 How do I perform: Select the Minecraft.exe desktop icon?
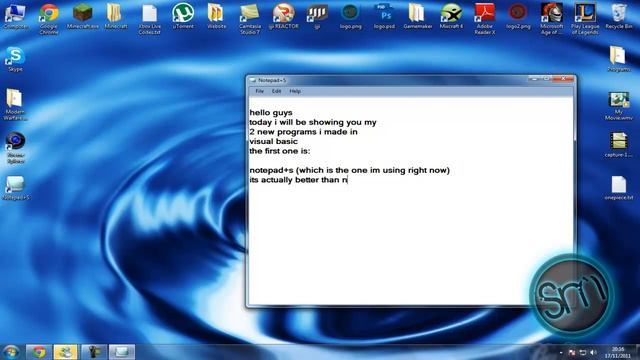pos(82,16)
